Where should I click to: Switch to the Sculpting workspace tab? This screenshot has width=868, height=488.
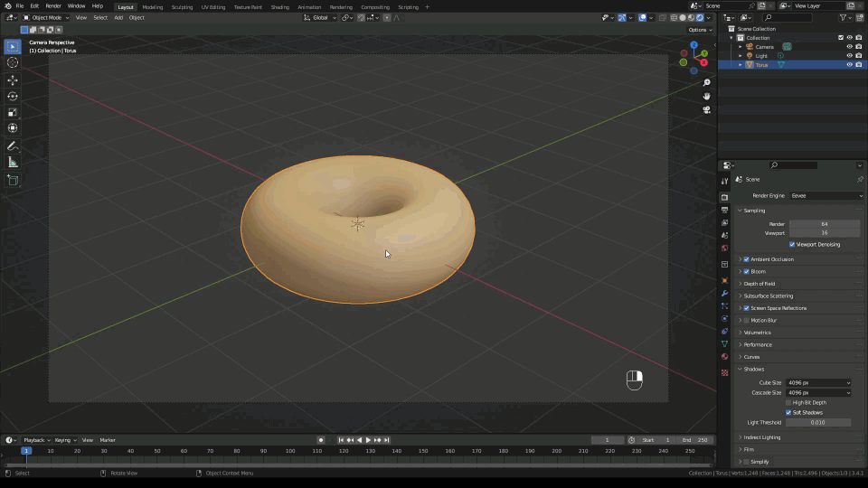(182, 6)
